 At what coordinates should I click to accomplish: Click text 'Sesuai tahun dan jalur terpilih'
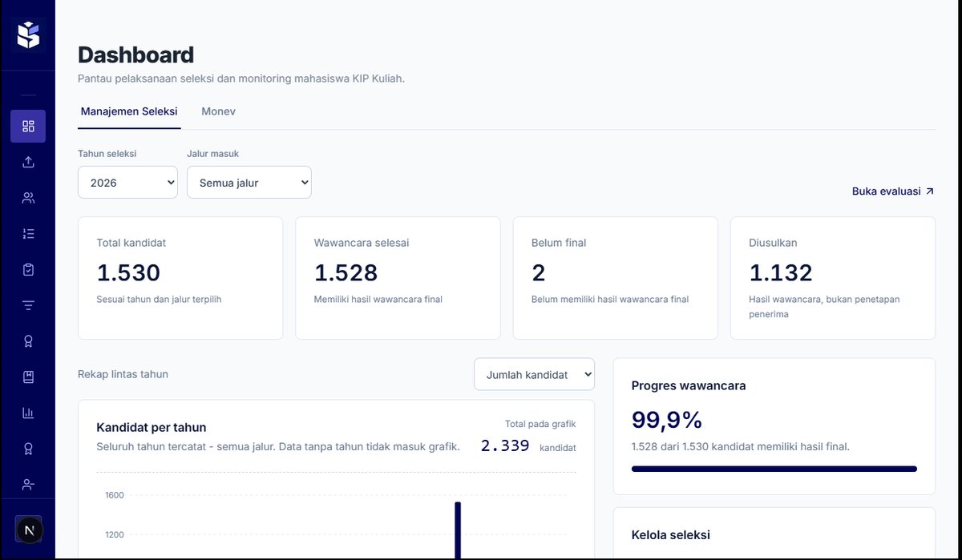(x=159, y=299)
